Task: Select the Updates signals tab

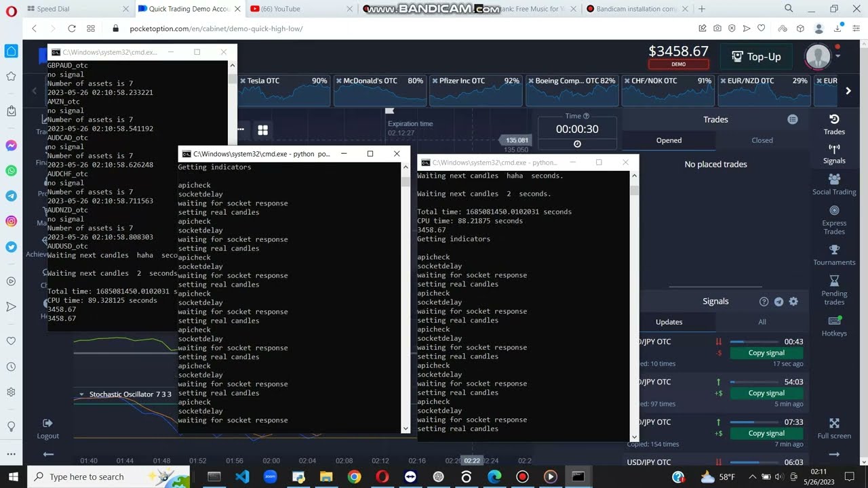Action: (669, 322)
